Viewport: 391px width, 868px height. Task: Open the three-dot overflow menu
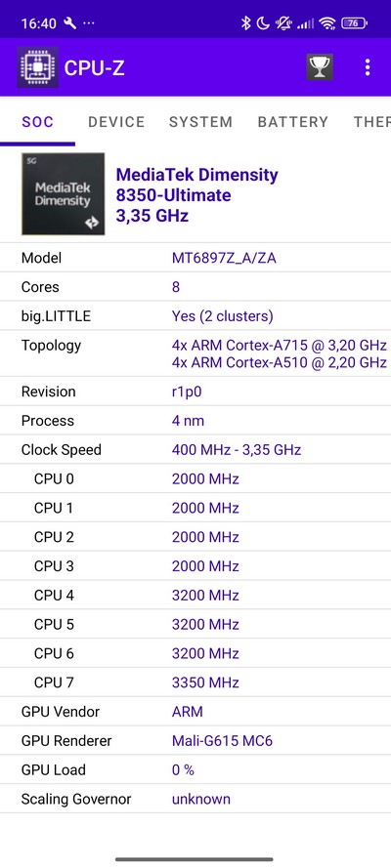tap(368, 67)
